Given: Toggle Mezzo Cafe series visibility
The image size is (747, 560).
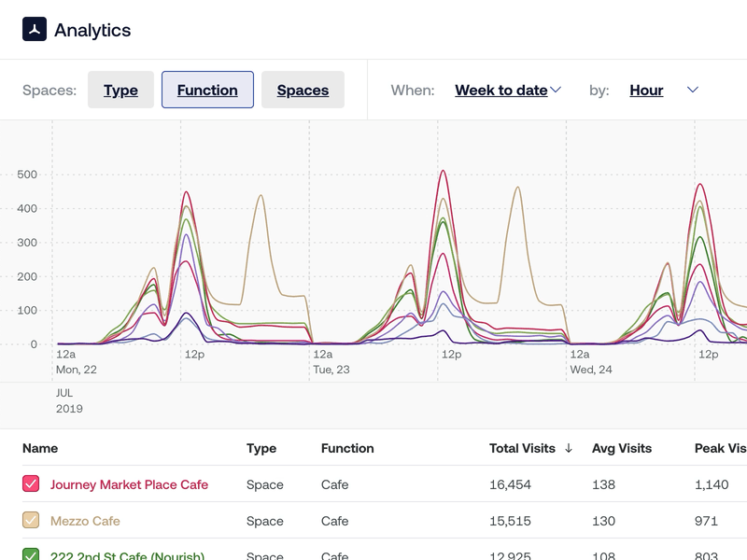Looking at the screenshot, I should [31, 521].
